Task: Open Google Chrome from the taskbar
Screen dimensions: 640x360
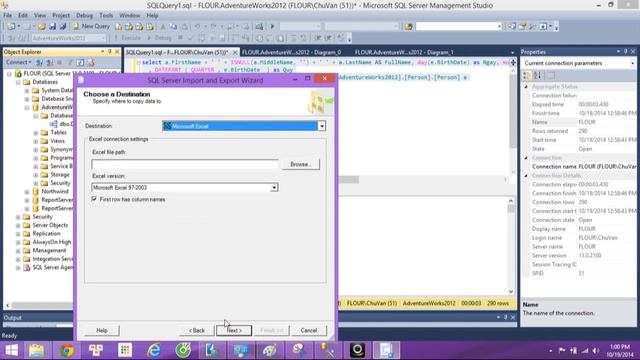Action: [67, 350]
